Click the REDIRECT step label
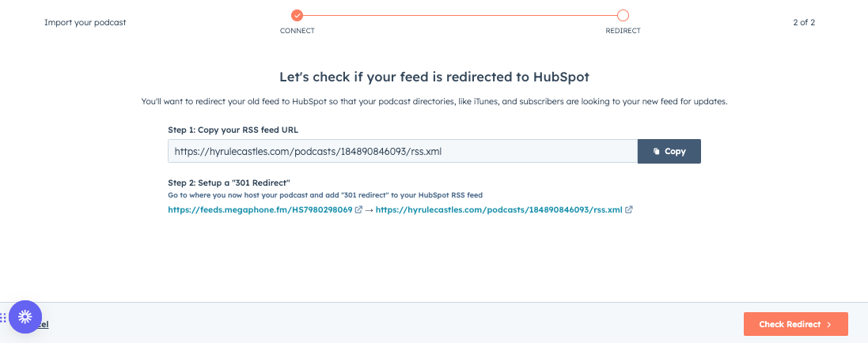The height and width of the screenshot is (343, 868). click(623, 31)
